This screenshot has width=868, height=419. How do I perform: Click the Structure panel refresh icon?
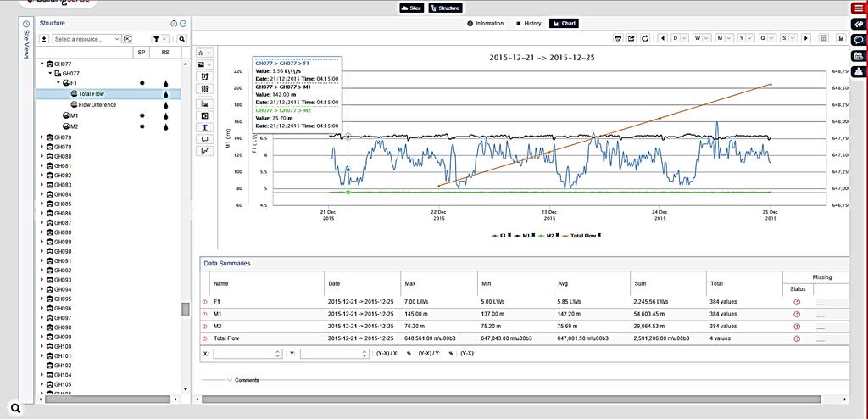(183, 24)
